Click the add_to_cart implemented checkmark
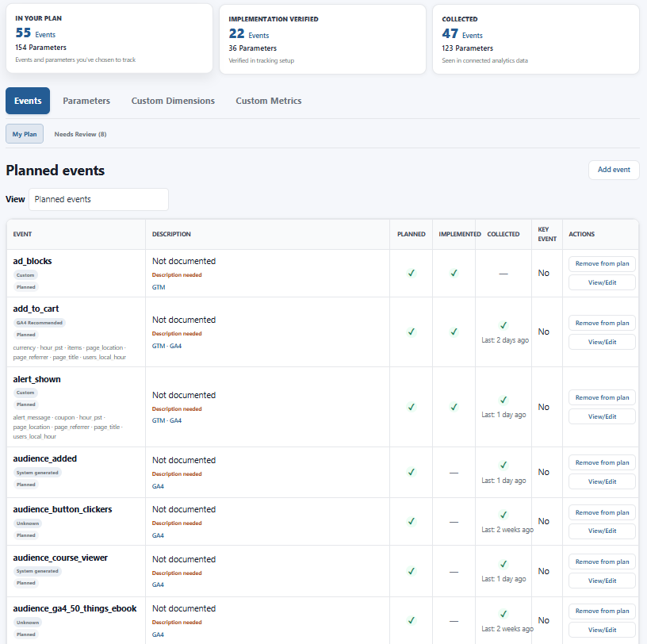This screenshot has width=647, height=644. 454,332
